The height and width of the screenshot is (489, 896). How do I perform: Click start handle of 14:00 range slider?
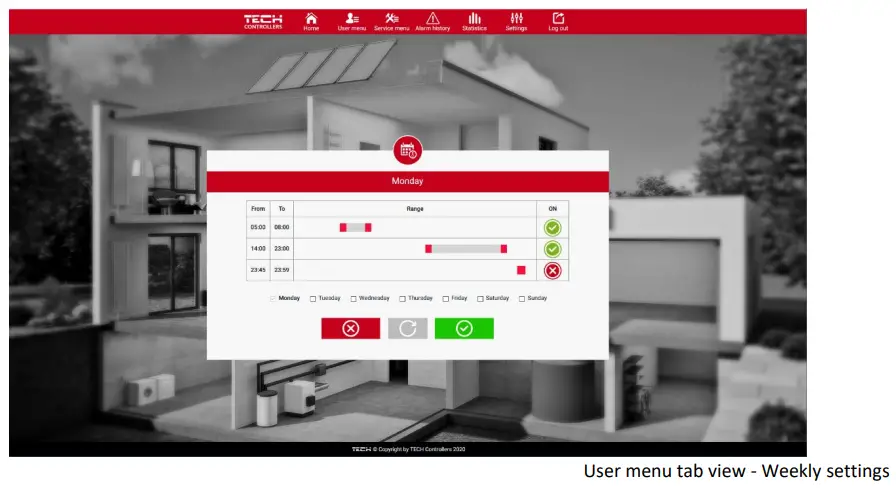tap(429, 248)
